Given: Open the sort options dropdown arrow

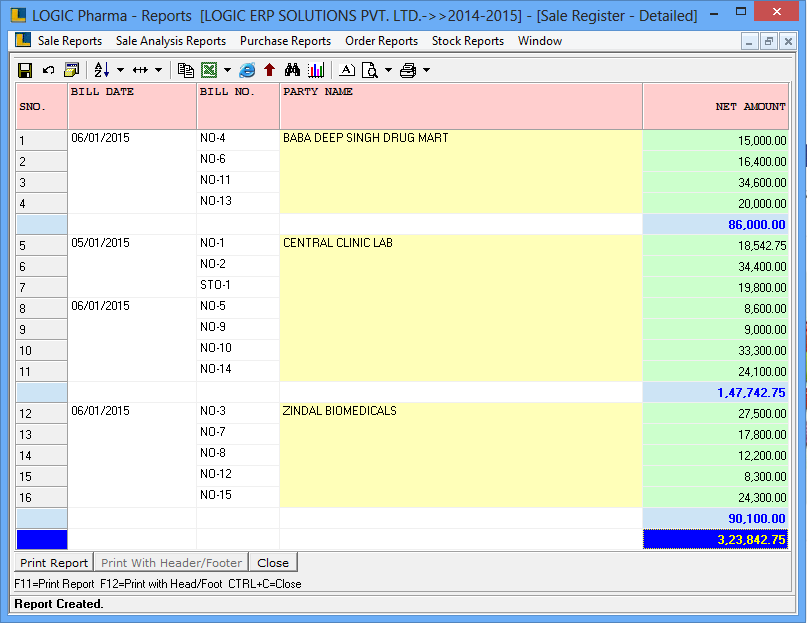Looking at the screenshot, I should coord(120,70).
